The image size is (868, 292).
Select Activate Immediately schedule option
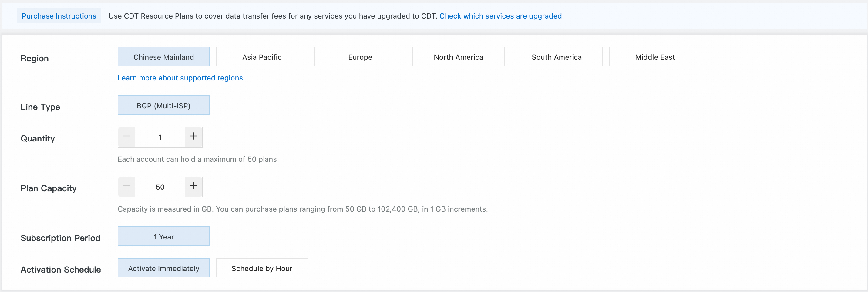pos(163,268)
